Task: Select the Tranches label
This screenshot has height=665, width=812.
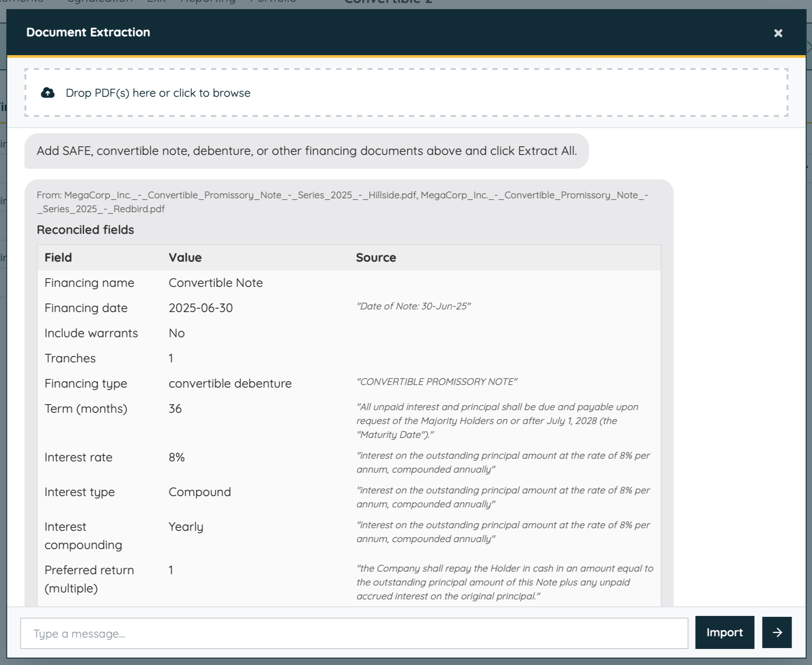Action: click(x=70, y=358)
